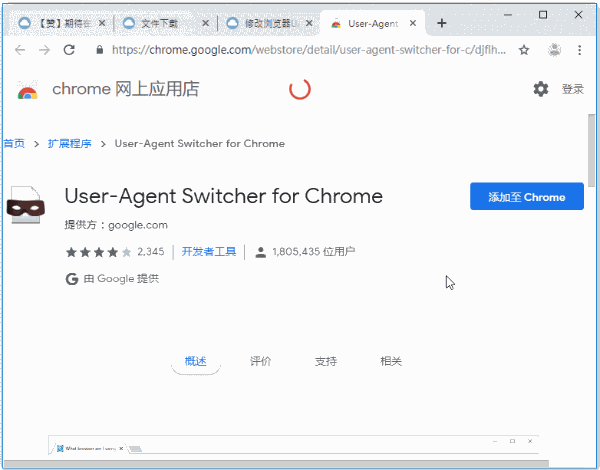Click 添加至 Chrome button
Viewport: 600px width, 470px height.
527,196
